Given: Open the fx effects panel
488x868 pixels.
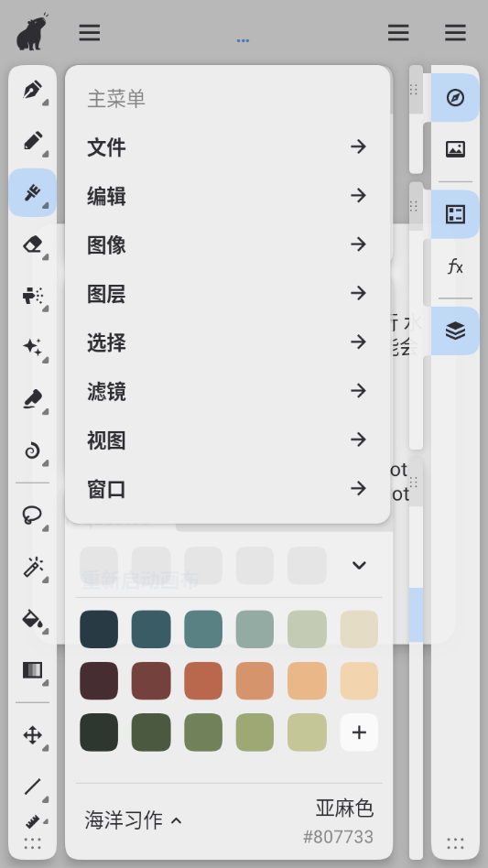Looking at the screenshot, I should coord(455,266).
